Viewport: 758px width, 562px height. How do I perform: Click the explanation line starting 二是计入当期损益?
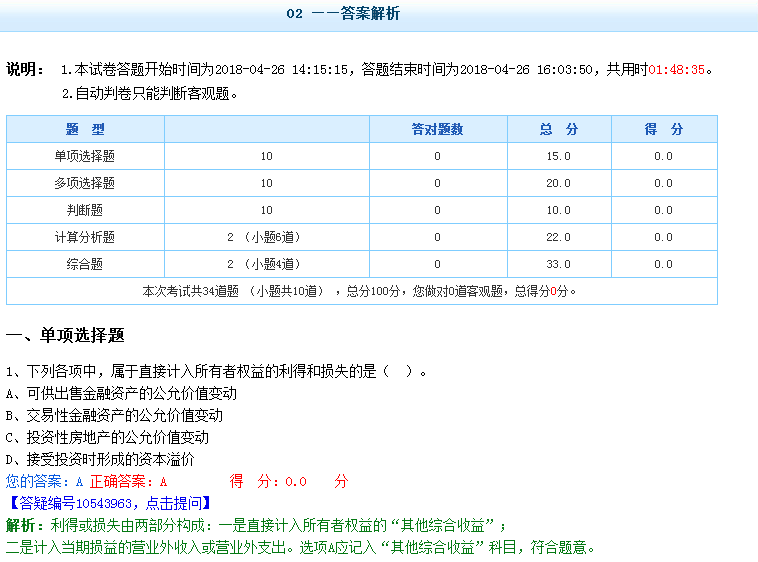pyautogui.click(x=300, y=548)
